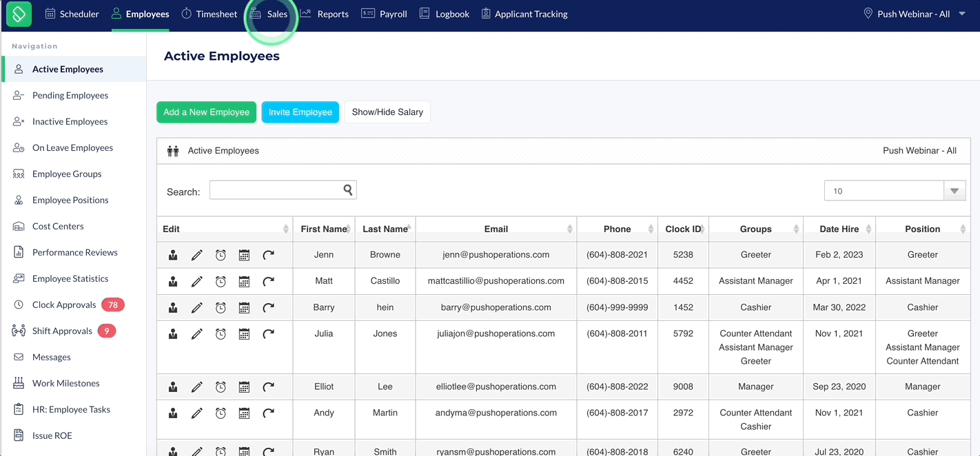980x456 pixels.
Task: Click the Add a New Employee button
Action: (206, 112)
